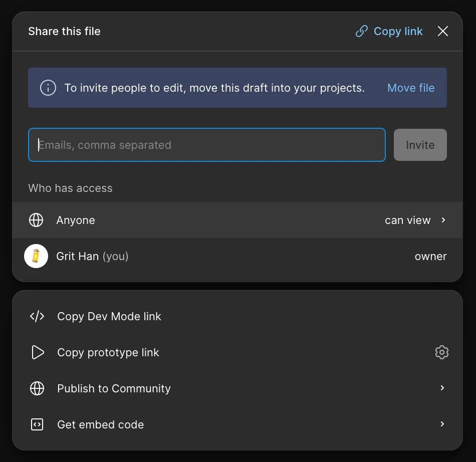Viewport: 476px width, 462px height.
Task: Select Copy Dev Mode link
Action: (109, 317)
